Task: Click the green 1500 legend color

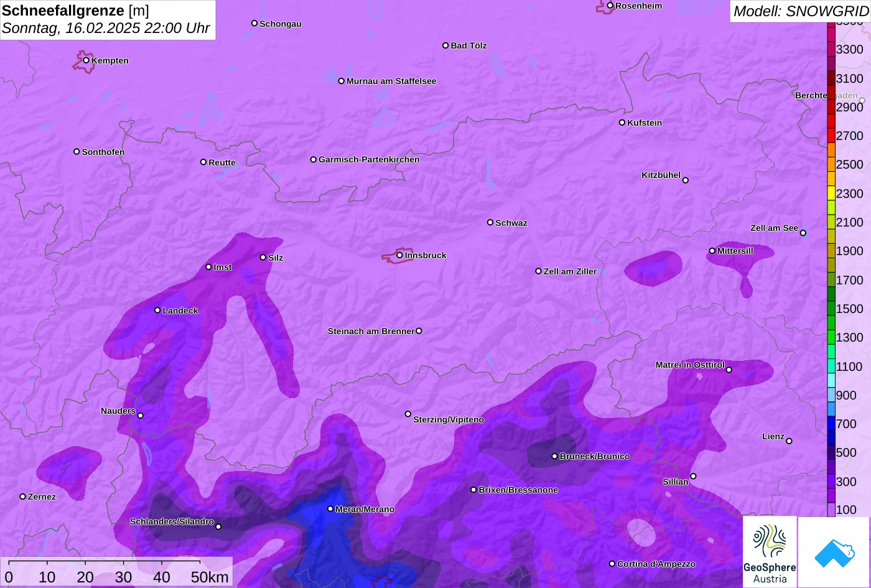Action: click(831, 309)
